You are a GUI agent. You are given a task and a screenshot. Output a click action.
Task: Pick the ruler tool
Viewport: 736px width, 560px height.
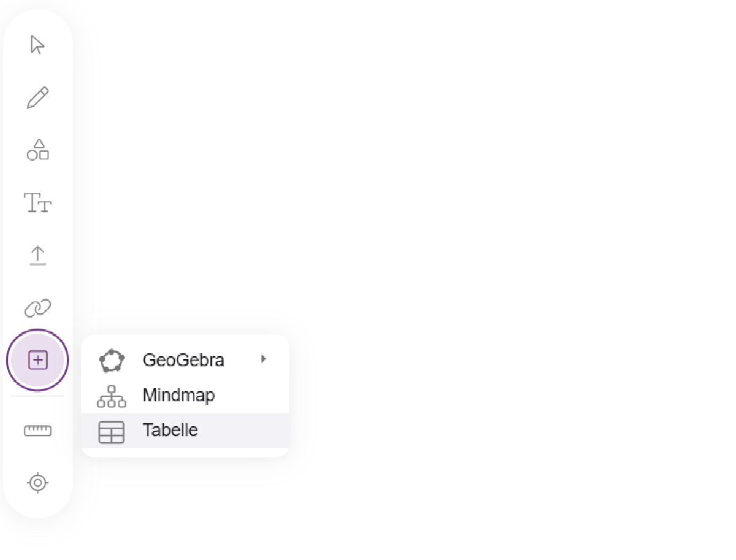click(37, 431)
